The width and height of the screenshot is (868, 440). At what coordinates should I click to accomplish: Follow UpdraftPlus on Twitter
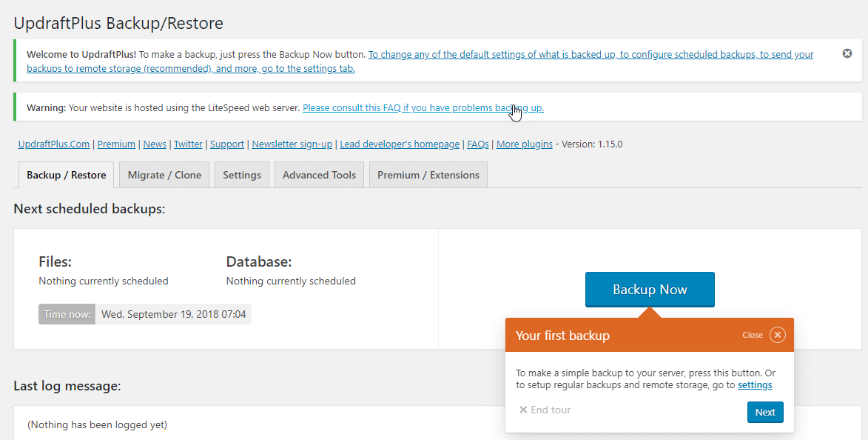[188, 144]
